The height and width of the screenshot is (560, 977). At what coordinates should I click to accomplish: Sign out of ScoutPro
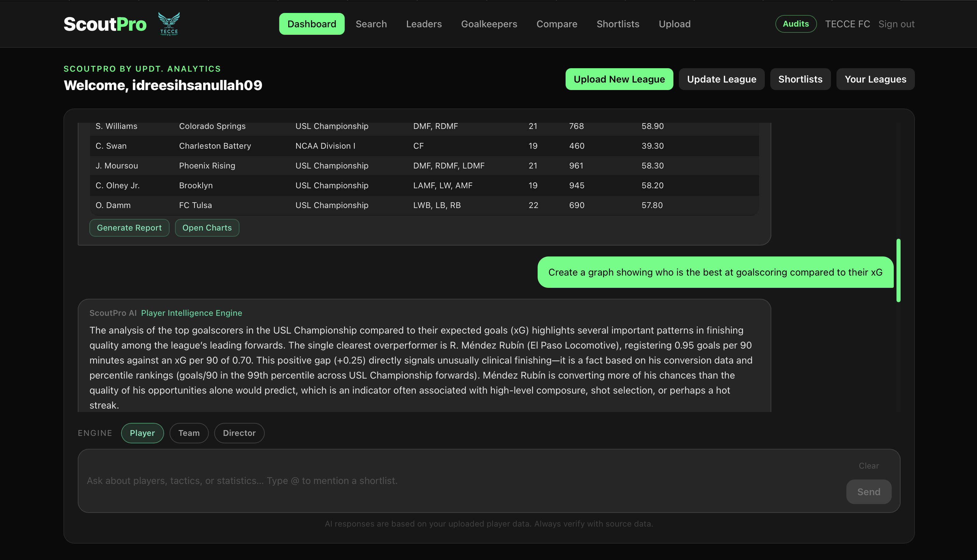coord(896,24)
